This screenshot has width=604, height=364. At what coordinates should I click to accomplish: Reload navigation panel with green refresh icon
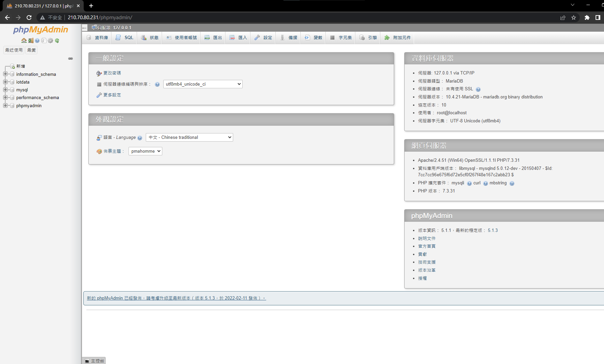[57, 40]
